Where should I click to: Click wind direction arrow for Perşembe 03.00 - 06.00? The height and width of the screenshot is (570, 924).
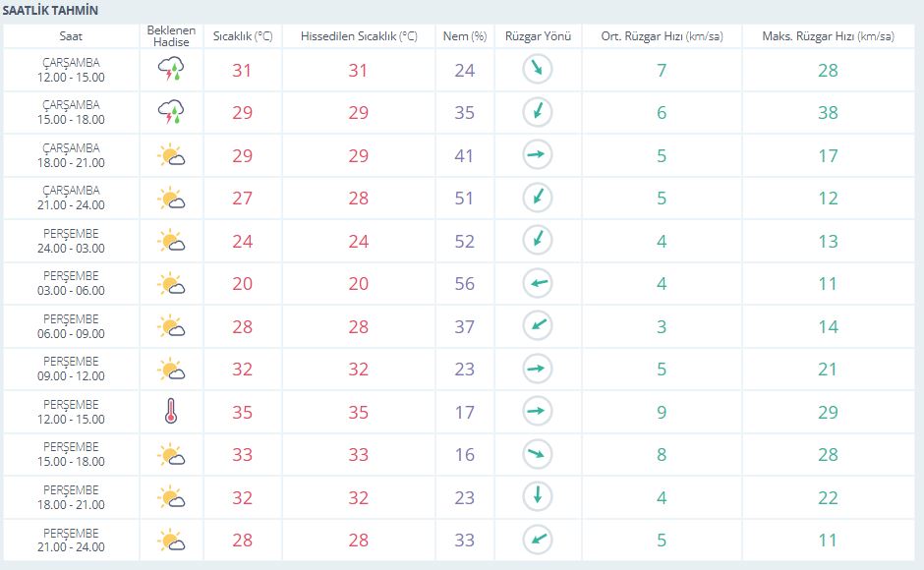[x=538, y=283]
